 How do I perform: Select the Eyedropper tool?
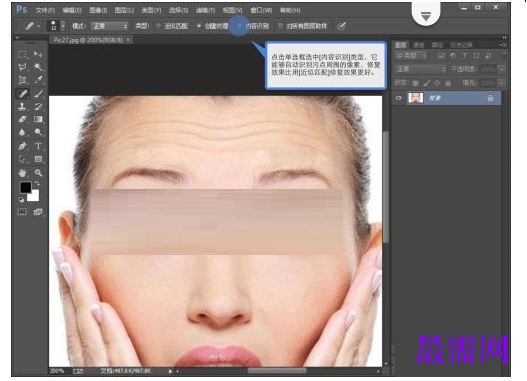point(38,80)
